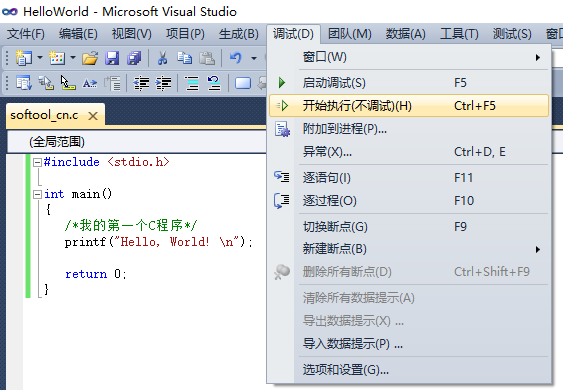Screen dimensions: 563x390
Task: Click the Display Quick Info icon
Action: tap(68, 83)
